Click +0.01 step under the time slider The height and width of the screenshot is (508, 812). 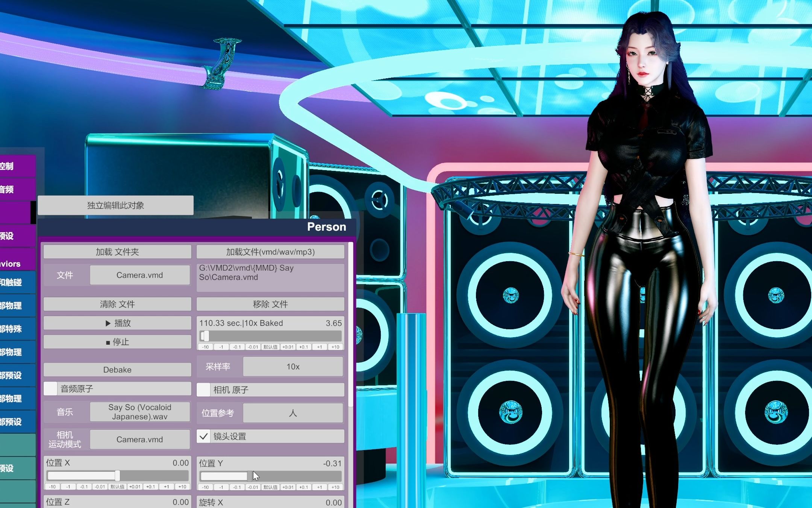pyautogui.click(x=288, y=347)
